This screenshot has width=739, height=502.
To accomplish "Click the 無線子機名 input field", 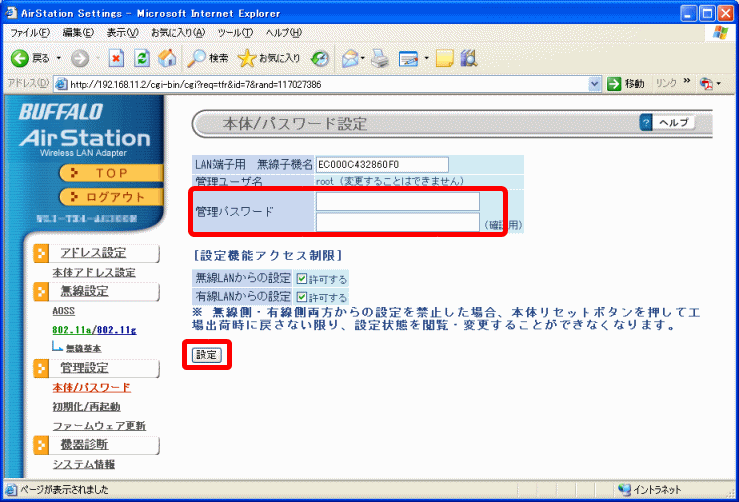I will 382,165.
